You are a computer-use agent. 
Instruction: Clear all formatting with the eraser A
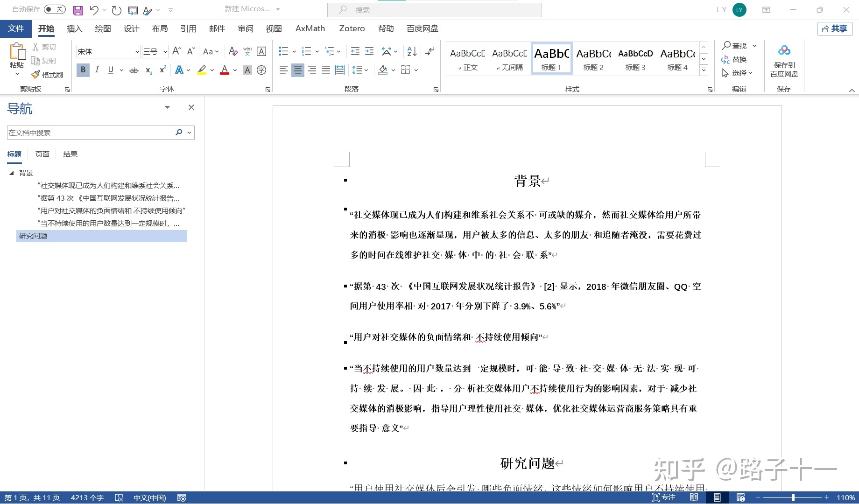click(233, 51)
